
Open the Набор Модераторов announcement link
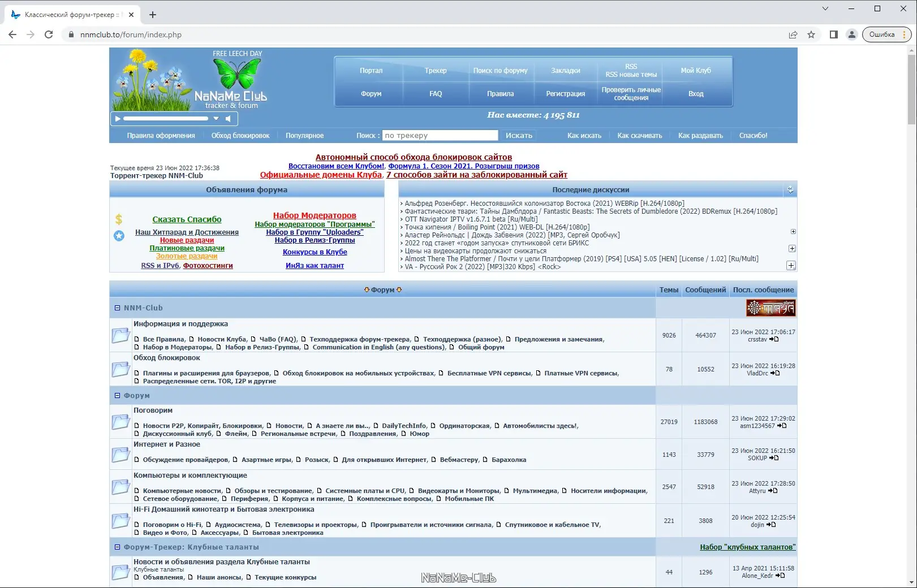(x=315, y=215)
